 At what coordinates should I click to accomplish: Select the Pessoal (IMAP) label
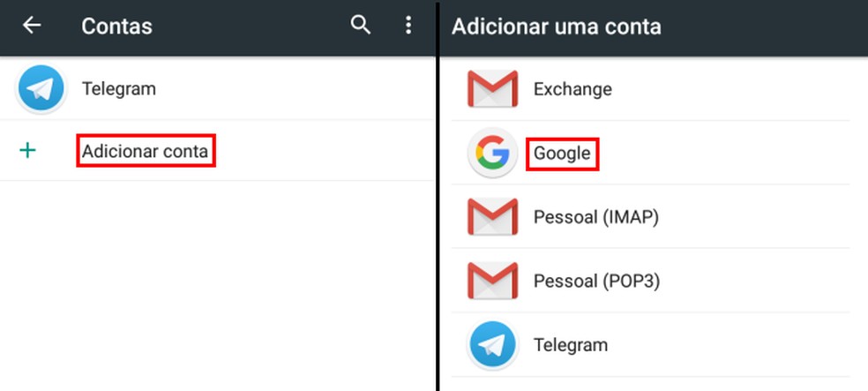pyautogui.click(x=596, y=216)
